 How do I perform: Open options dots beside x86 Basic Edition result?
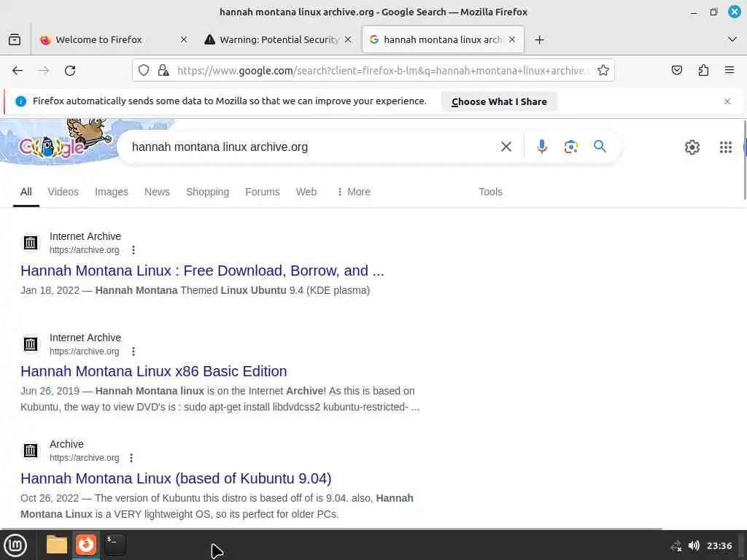pos(133,351)
